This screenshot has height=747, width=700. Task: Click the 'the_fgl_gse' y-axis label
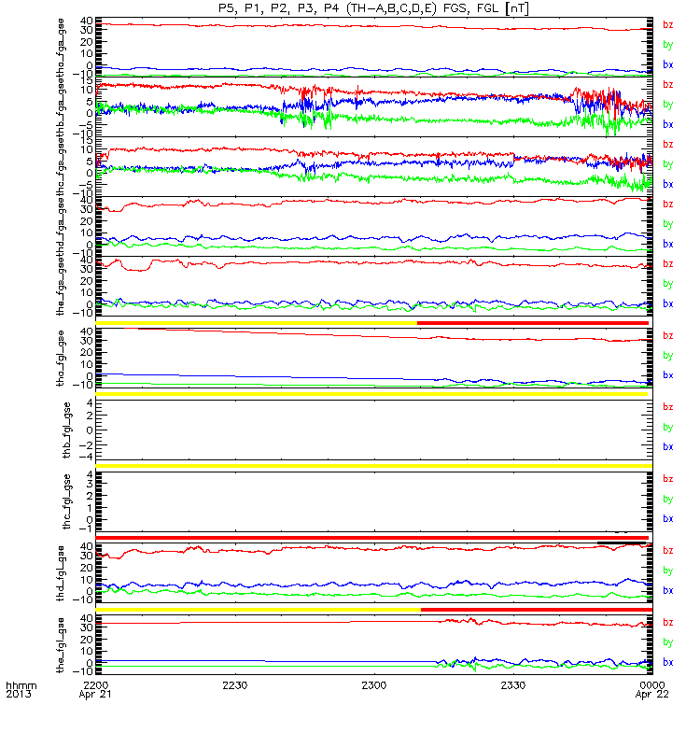(x=61, y=645)
